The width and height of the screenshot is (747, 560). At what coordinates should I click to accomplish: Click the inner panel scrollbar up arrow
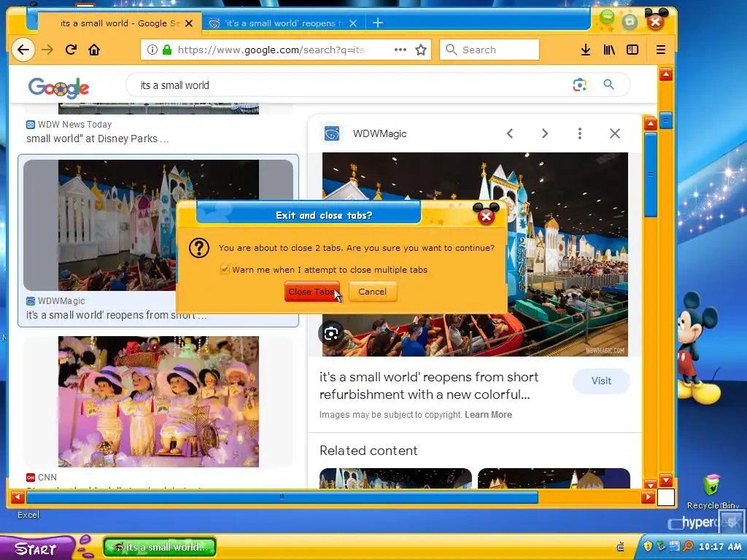click(x=651, y=124)
